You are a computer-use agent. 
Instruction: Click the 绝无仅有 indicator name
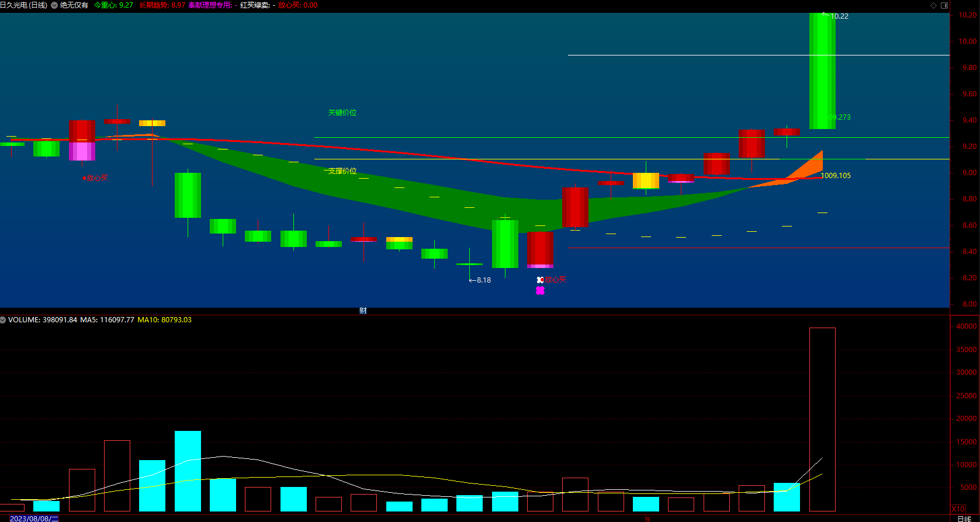tap(74, 5)
